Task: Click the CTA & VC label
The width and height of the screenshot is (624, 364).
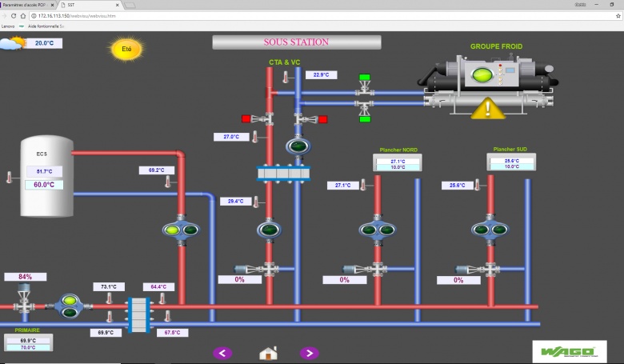Action: click(x=285, y=62)
